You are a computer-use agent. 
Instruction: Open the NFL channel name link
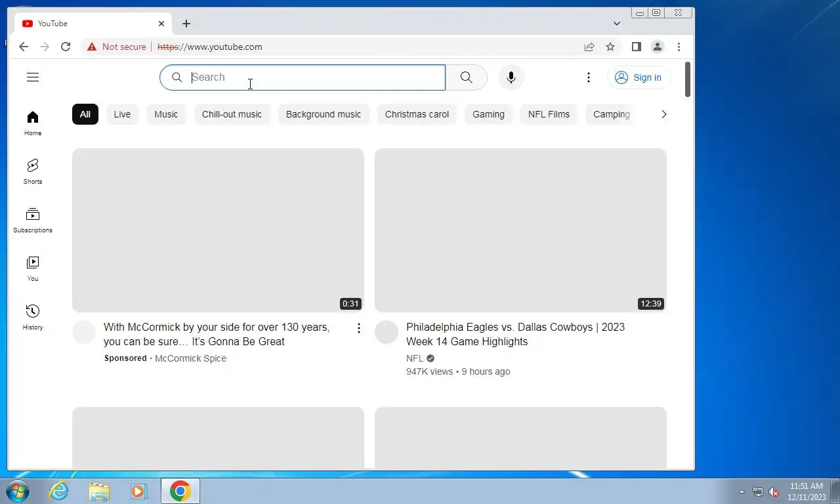pyautogui.click(x=415, y=358)
